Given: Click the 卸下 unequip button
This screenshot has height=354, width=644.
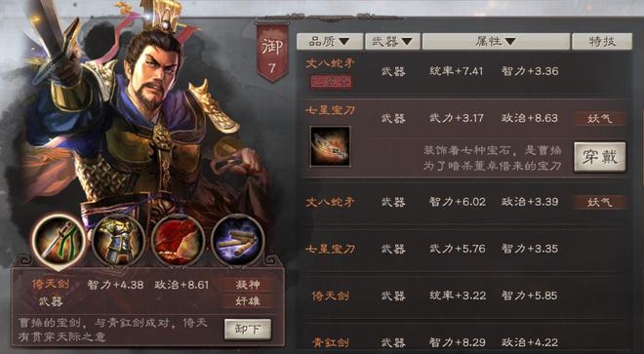Looking at the screenshot, I should click(x=248, y=330).
